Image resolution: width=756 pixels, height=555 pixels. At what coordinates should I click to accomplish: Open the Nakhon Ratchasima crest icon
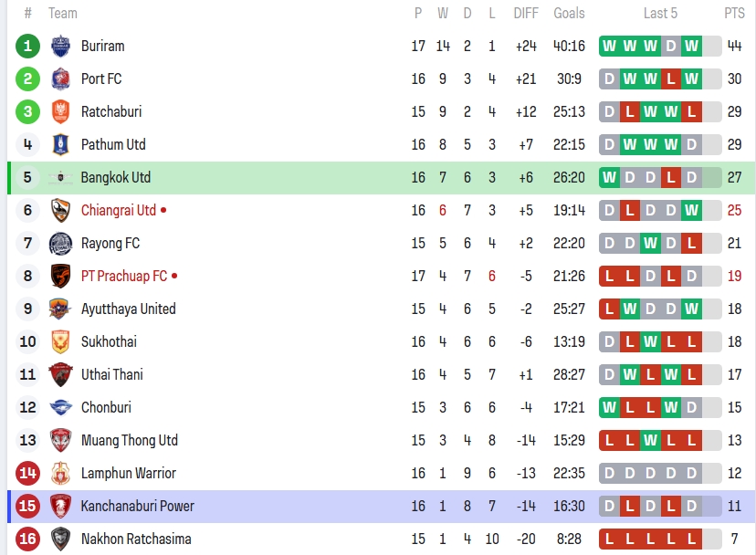pos(60,539)
